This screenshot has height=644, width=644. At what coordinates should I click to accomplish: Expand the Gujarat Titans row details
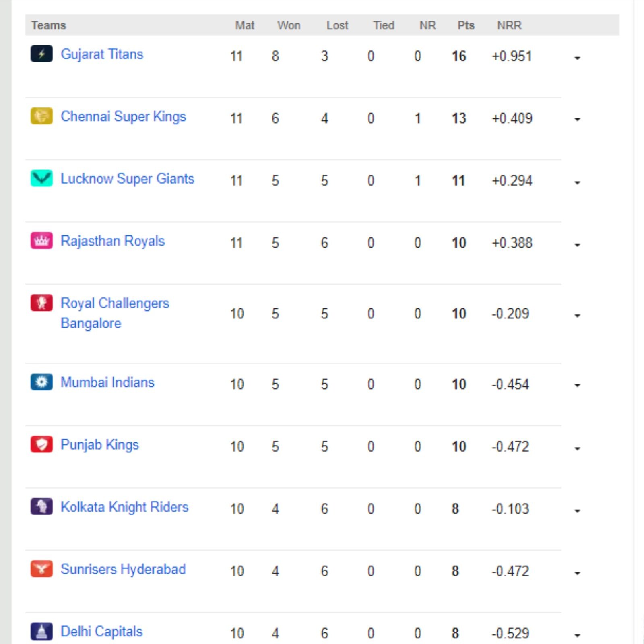pyautogui.click(x=577, y=58)
